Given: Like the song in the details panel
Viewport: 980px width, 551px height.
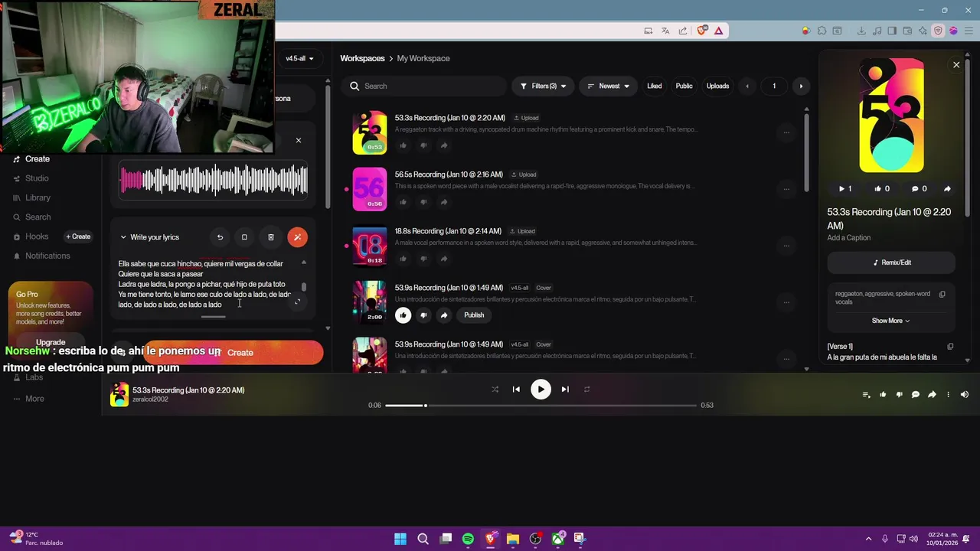Looking at the screenshot, I should (881, 188).
